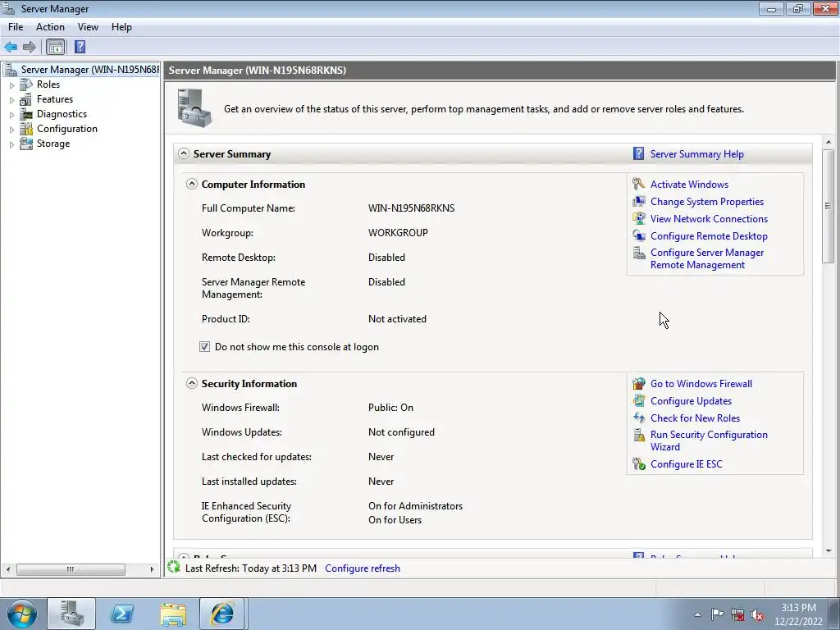840x630 pixels.
Task: Click the Configure Updates icon
Action: [638, 400]
